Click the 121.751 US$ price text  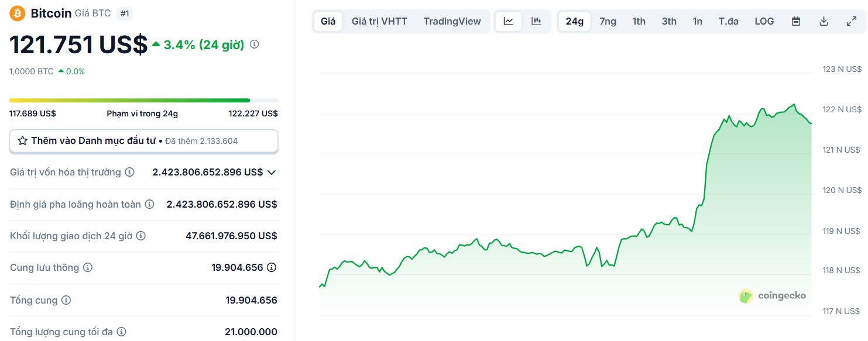click(x=78, y=44)
